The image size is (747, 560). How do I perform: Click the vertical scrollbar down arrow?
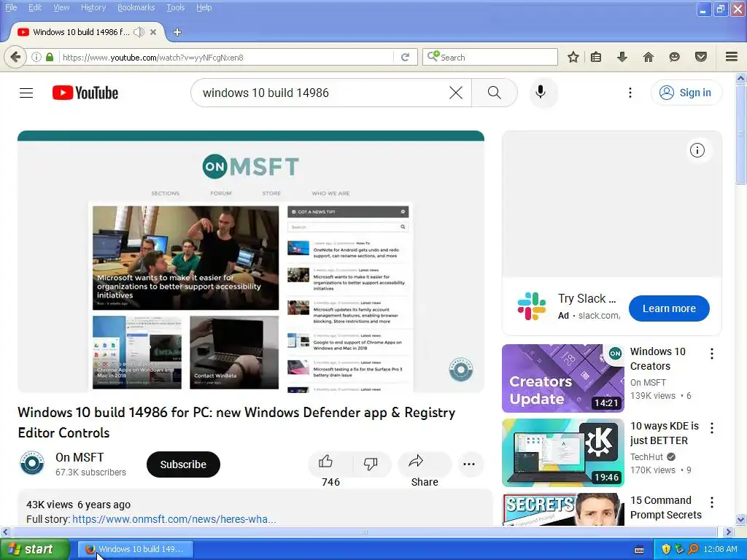[x=741, y=519]
